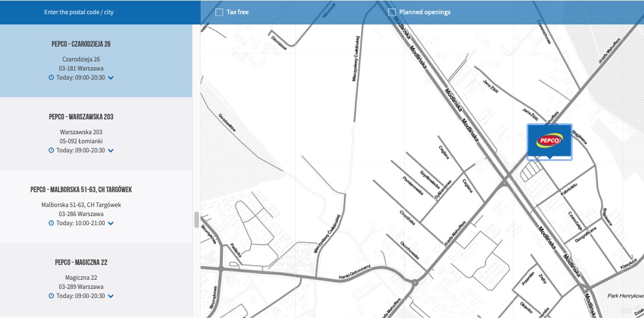Expand opening hours for Magiczna 22
The height and width of the screenshot is (327, 644).
[110, 296]
